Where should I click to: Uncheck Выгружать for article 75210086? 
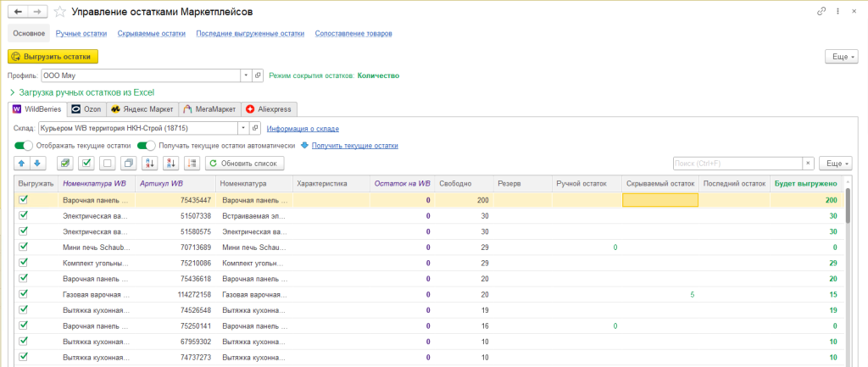[23, 263]
